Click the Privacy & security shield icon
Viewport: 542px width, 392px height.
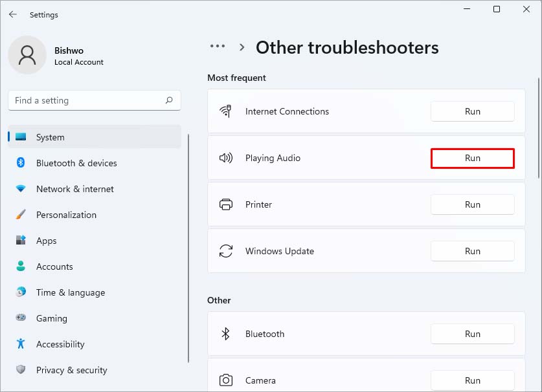pyautogui.click(x=21, y=369)
